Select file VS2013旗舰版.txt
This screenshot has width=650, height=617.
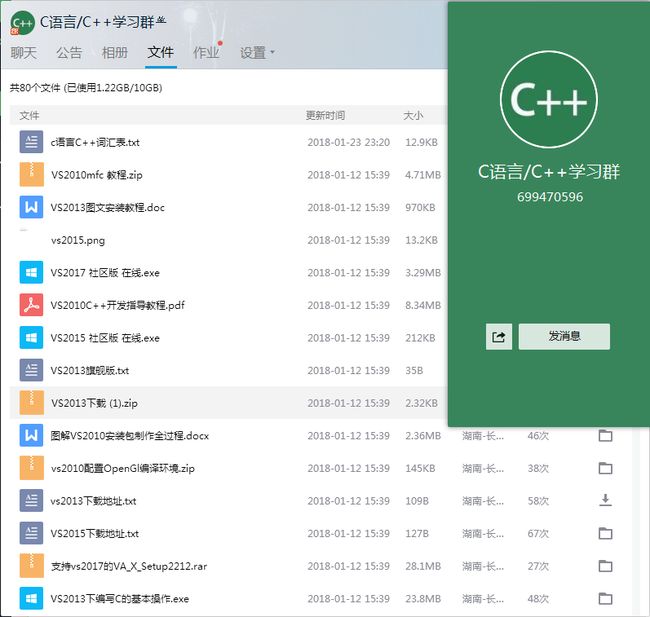click(90, 370)
